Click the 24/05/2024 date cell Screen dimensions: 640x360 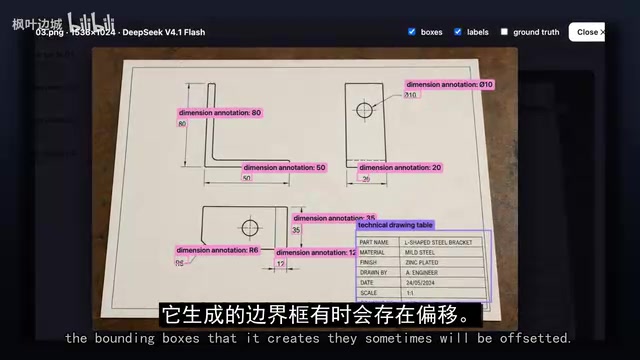(x=420, y=283)
